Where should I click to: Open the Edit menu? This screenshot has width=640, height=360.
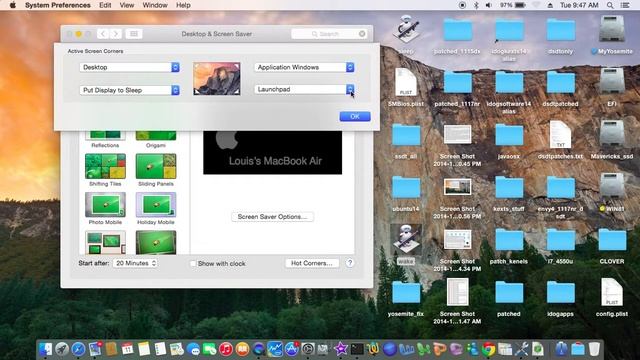click(105, 5)
